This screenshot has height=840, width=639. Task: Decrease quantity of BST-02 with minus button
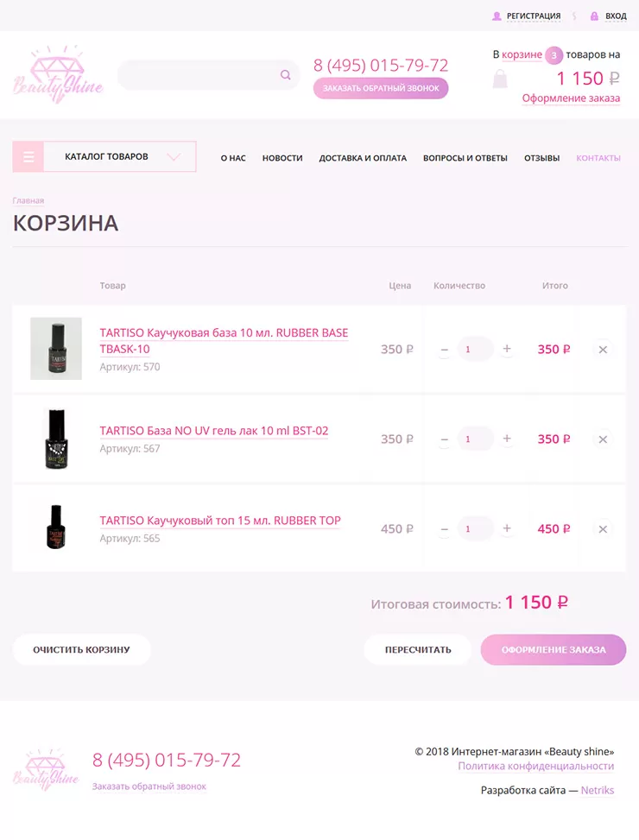444,439
